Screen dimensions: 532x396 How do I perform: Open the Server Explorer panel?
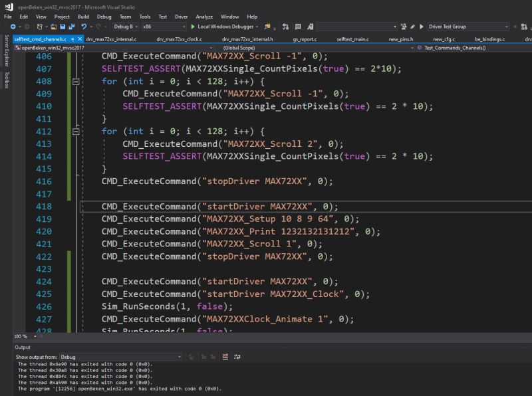(x=4, y=56)
